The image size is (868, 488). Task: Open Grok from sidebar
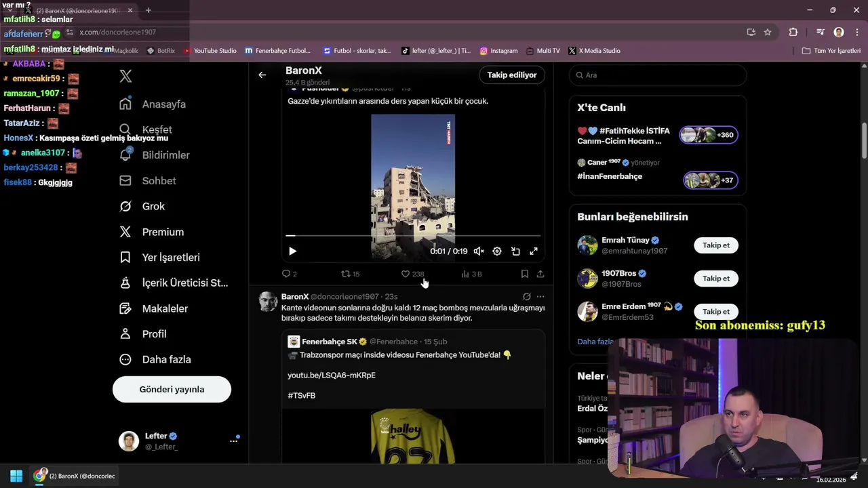tap(142, 206)
